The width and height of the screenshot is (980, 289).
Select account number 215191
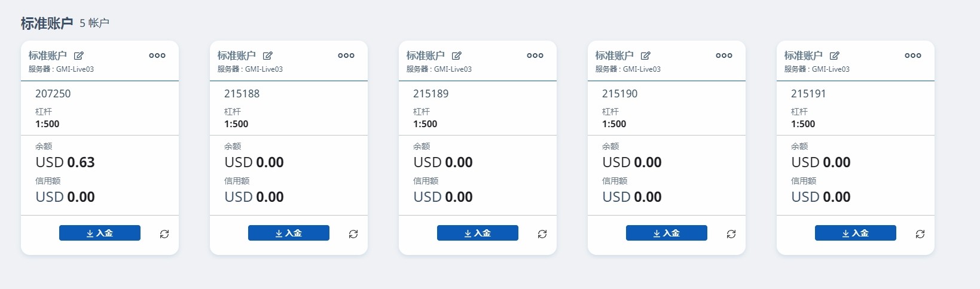pyautogui.click(x=808, y=94)
